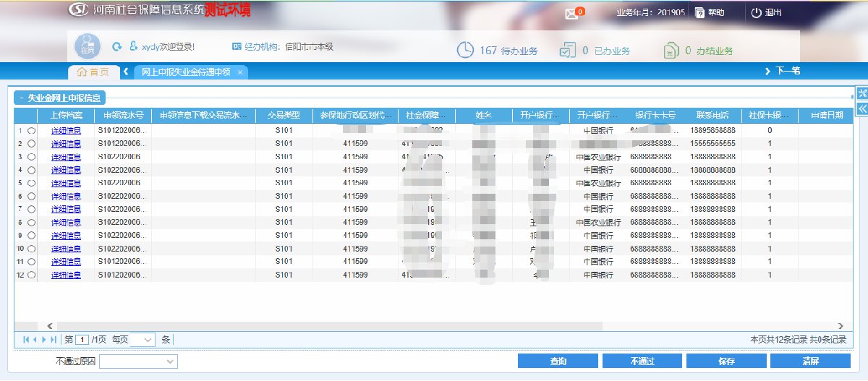The height and width of the screenshot is (381, 868).
Task: Open the 办结业务 document icon
Action: click(x=671, y=50)
